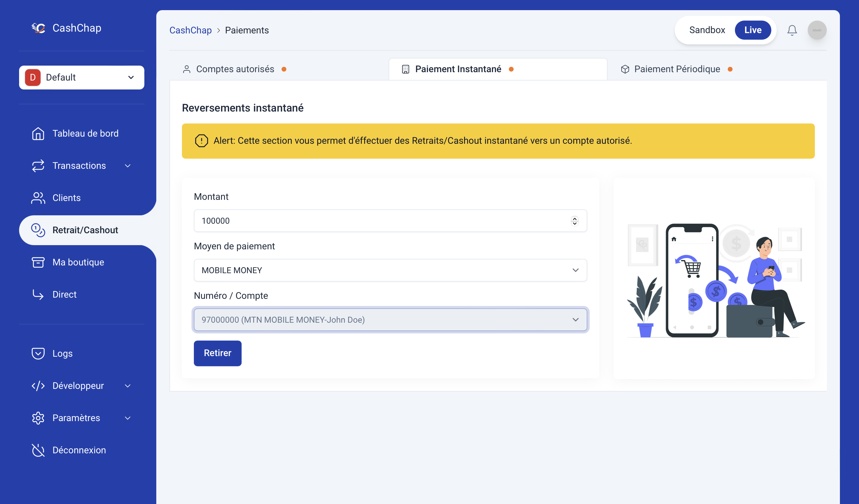
Task: Expand the Transactions submenu chevron
Action: pyautogui.click(x=127, y=166)
